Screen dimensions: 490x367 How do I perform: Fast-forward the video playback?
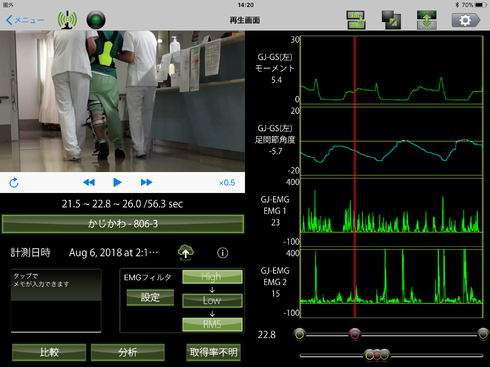[146, 182]
